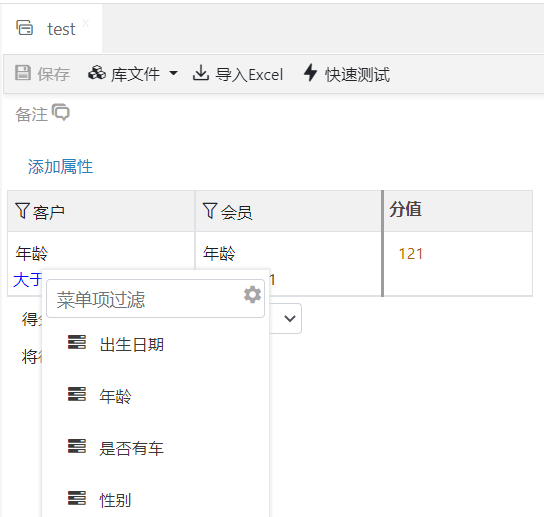Image resolution: width=544 pixels, height=517 pixels.
Task: Click the test tab document icon
Action: pyautogui.click(x=25, y=28)
